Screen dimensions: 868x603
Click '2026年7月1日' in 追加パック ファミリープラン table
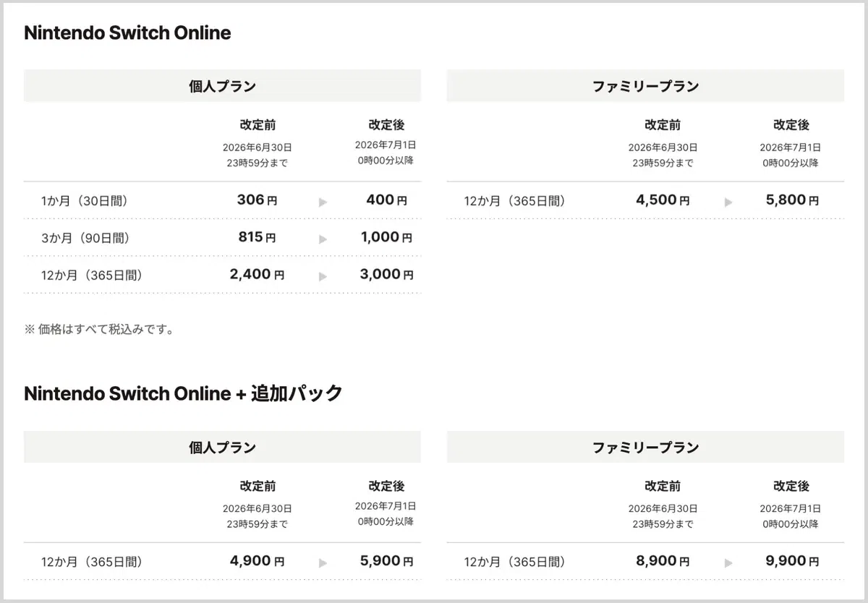coord(791,508)
